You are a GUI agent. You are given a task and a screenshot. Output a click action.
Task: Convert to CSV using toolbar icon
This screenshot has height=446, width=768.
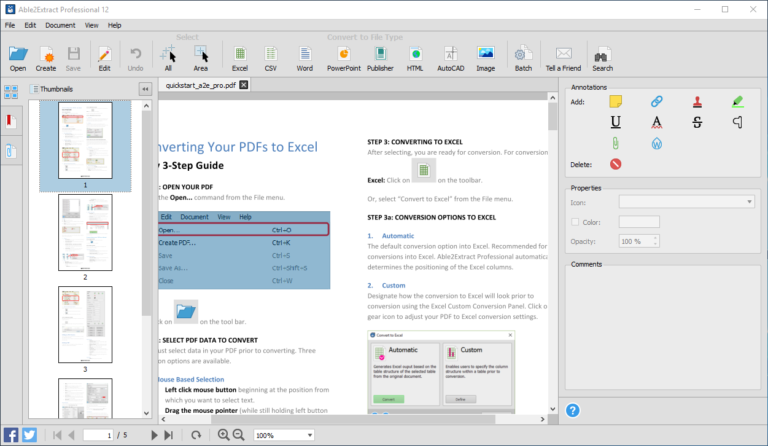pyautogui.click(x=271, y=54)
